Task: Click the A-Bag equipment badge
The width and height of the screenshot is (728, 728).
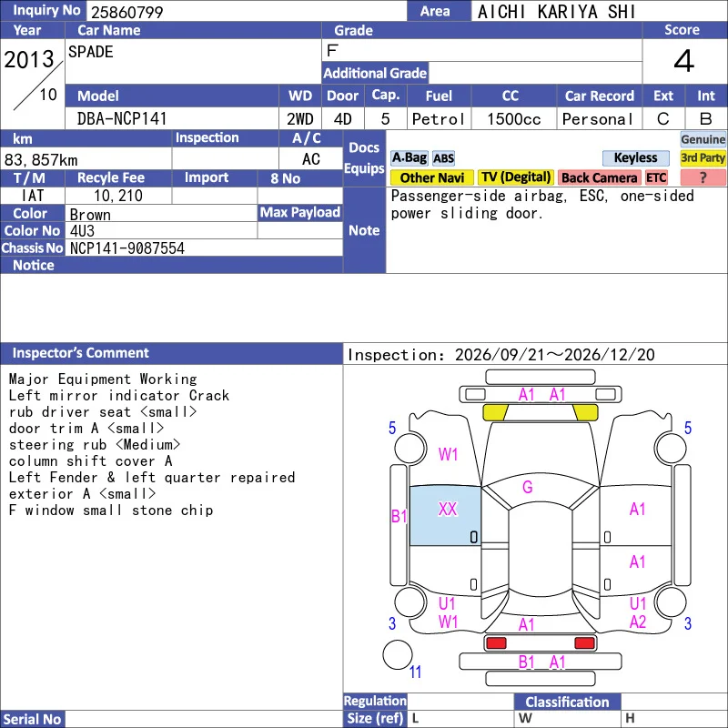Action: tap(409, 157)
